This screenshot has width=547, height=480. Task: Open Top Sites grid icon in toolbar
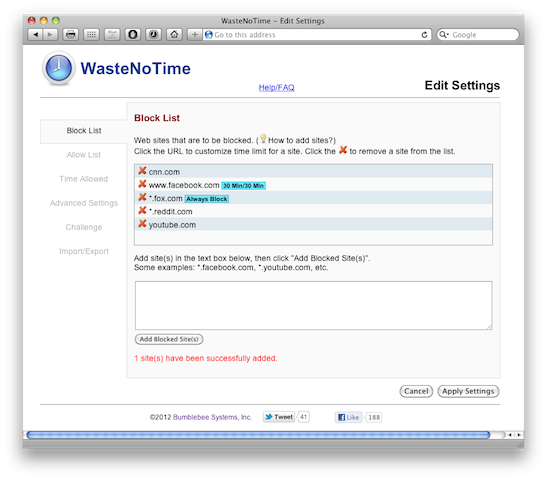[x=91, y=35]
